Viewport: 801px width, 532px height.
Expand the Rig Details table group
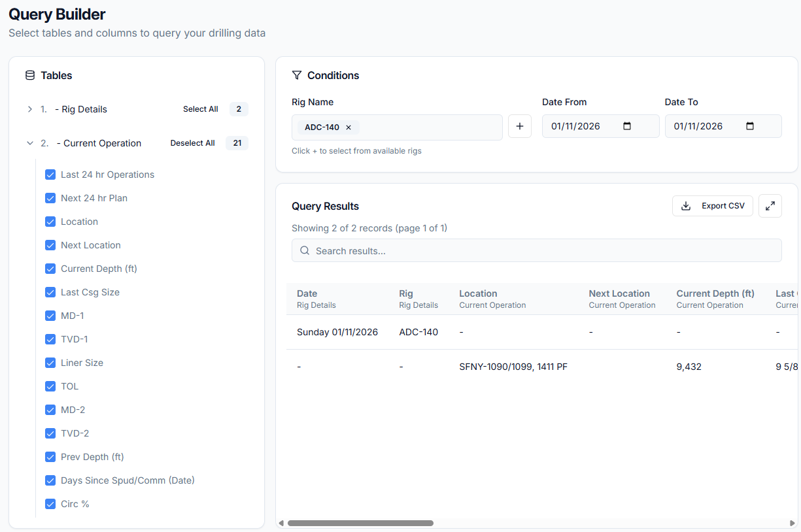tap(29, 109)
